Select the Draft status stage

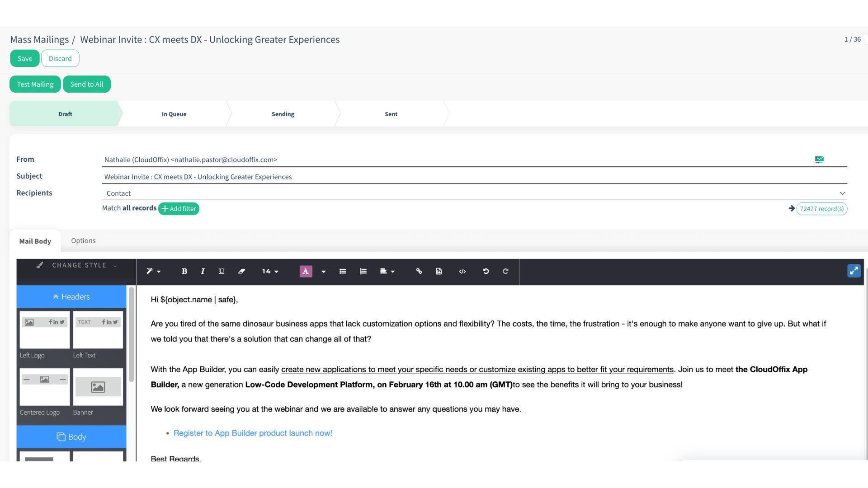pos(65,114)
